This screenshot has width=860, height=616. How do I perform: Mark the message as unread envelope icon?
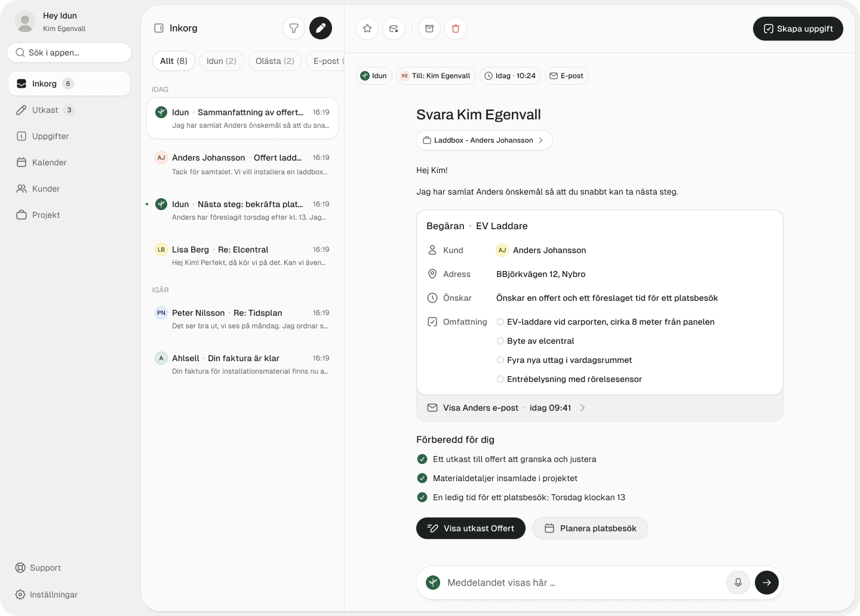pos(394,29)
